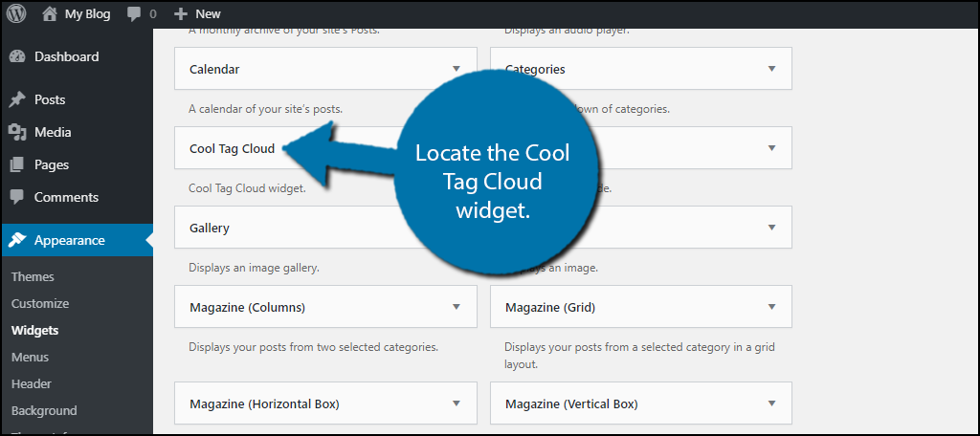Open the Themes submenu link
980x436 pixels.
33,276
